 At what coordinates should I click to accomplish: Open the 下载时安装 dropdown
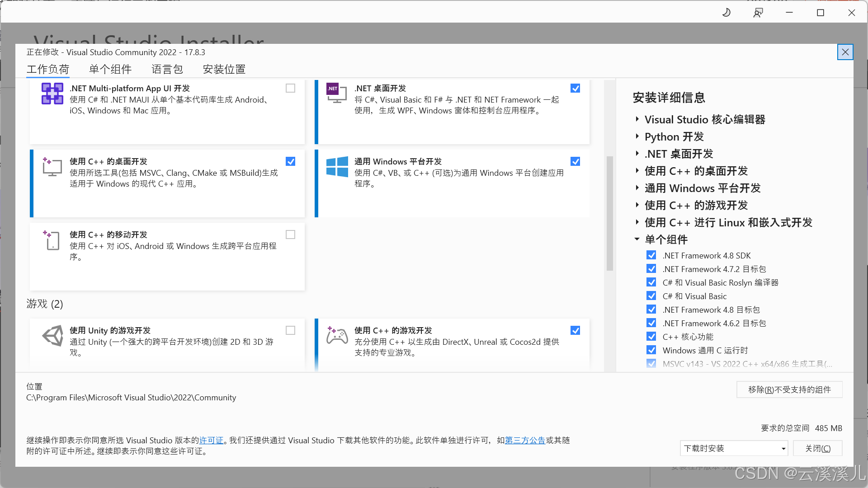pyautogui.click(x=733, y=448)
